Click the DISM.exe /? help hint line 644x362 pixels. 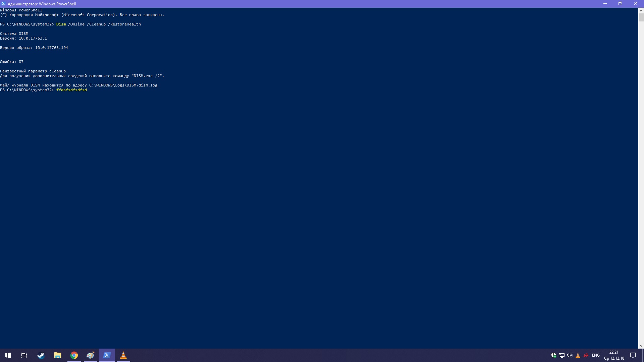coord(82,76)
